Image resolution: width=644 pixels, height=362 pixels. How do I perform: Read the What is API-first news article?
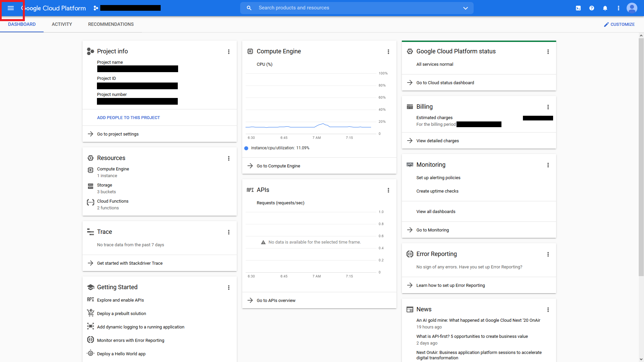[472, 337]
